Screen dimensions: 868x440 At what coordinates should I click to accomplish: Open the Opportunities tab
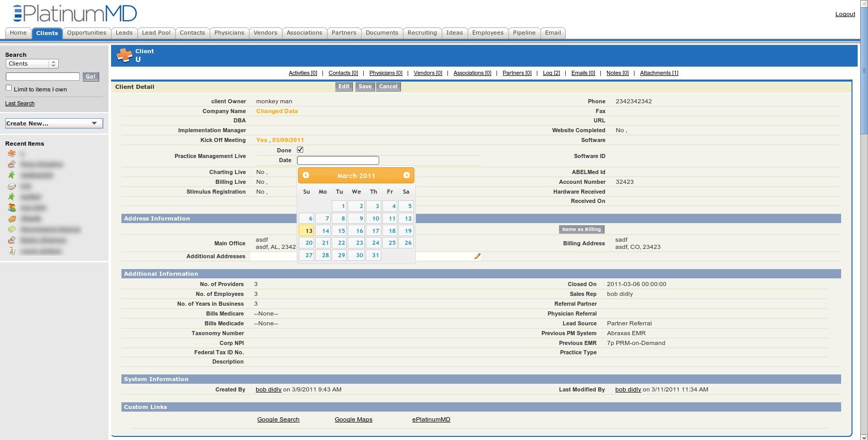[x=86, y=33]
